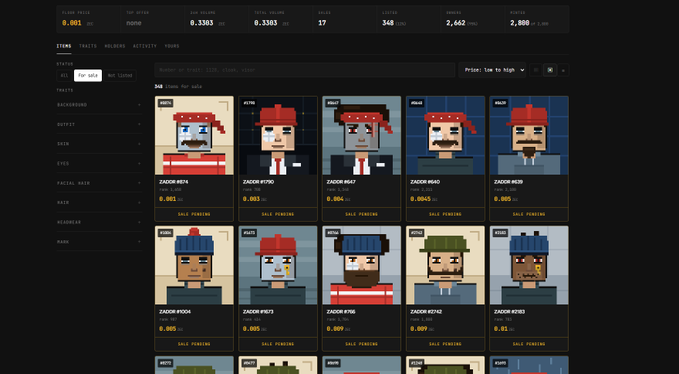
Task: Click the Sales 17 stat
Action: tap(344, 19)
